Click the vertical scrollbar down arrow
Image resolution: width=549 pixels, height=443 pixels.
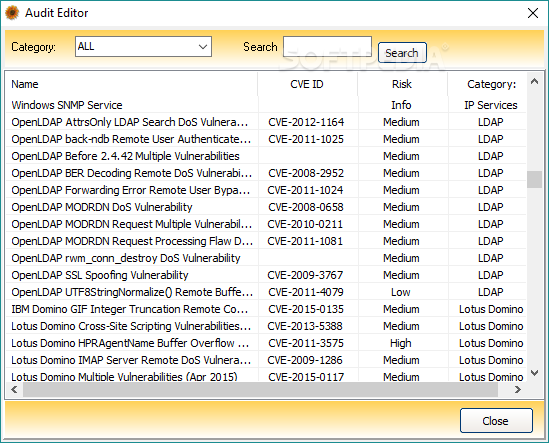[x=534, y=373]
